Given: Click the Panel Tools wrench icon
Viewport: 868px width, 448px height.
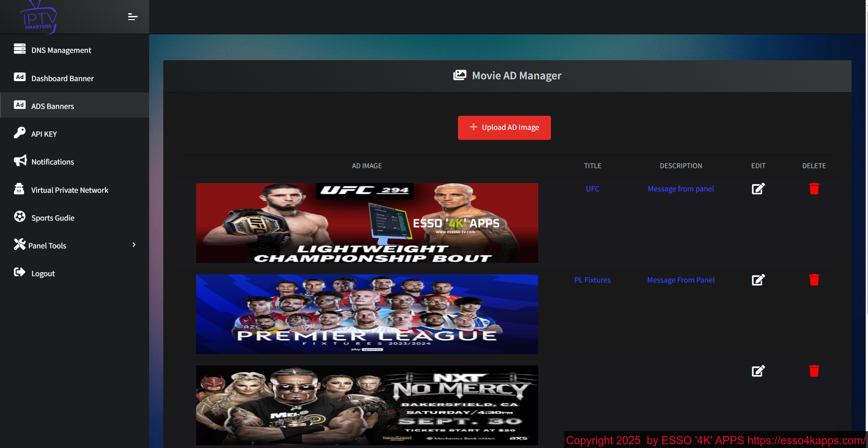Looking at the screenshot, I should [x=20, y=244].
